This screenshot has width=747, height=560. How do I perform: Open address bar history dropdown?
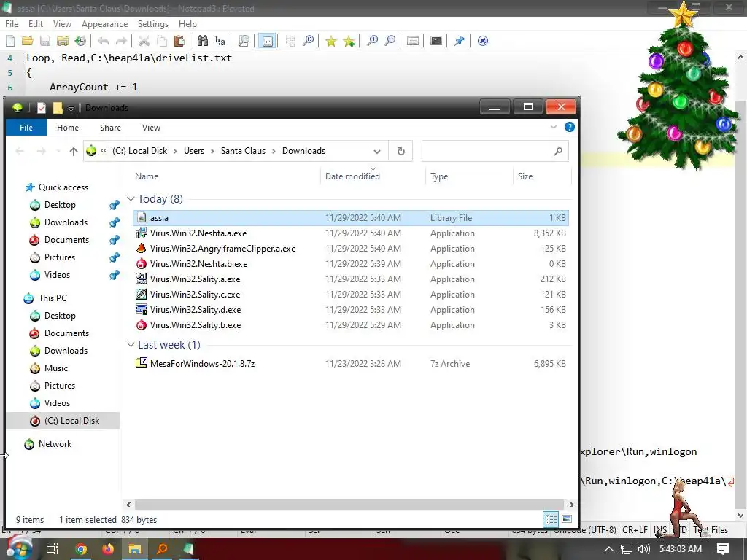377,152
